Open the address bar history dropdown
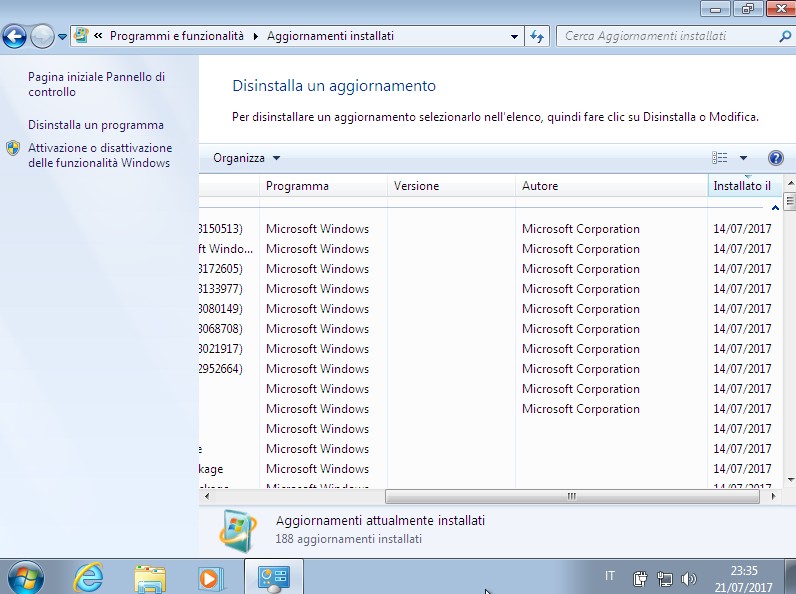Image resolution: width=796 pixels, height=594 pixels. click(x=514, y=37)
